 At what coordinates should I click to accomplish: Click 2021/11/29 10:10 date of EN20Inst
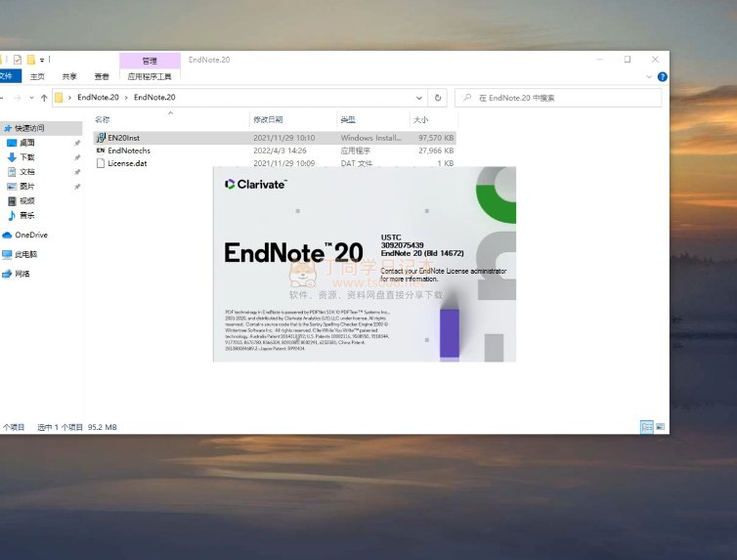[x=283, y=138]
